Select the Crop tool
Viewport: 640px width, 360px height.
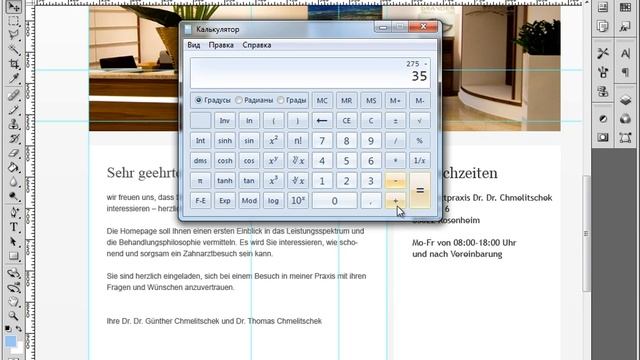click(13, 64)
